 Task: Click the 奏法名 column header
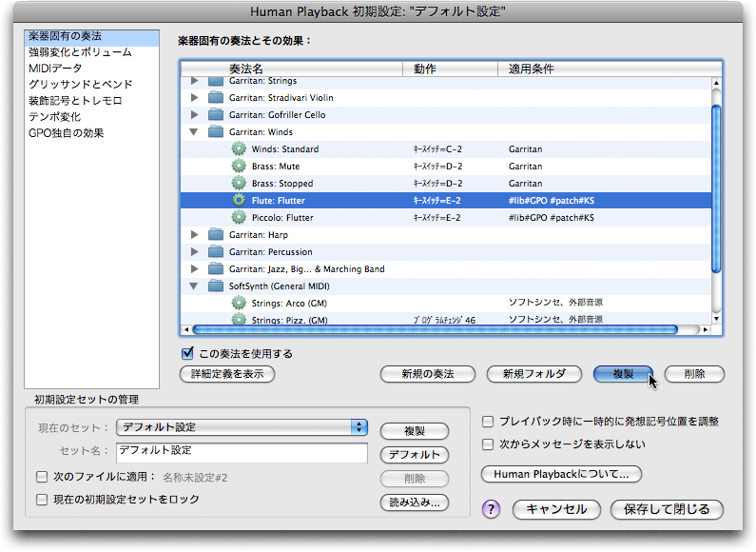coord(292,69)
